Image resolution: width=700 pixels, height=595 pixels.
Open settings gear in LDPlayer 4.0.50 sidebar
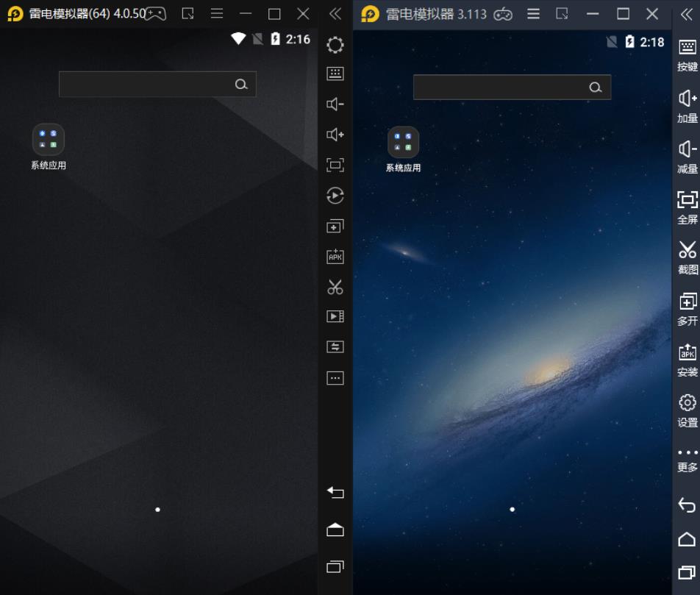[335, 45]
